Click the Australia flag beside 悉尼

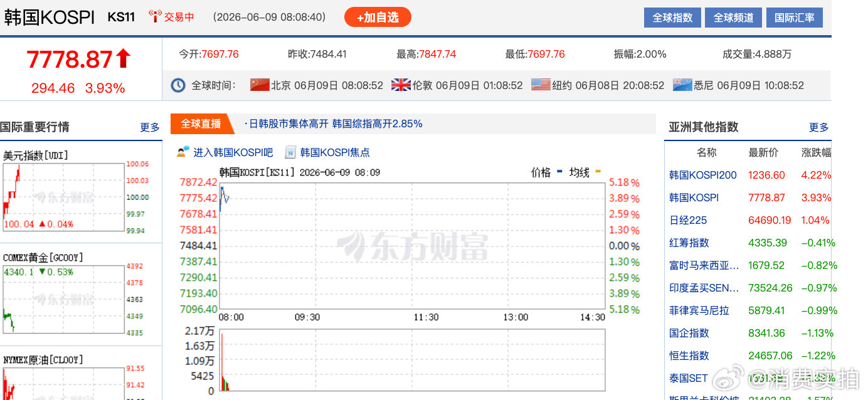(x=682, y=85)
